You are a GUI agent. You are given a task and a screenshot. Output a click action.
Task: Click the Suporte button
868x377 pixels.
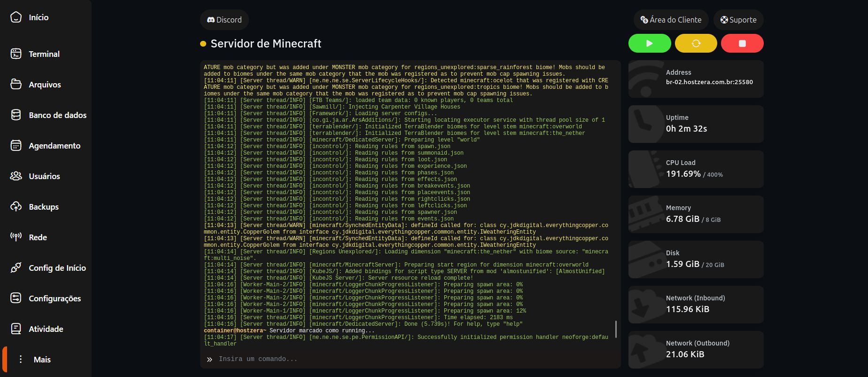738,20
